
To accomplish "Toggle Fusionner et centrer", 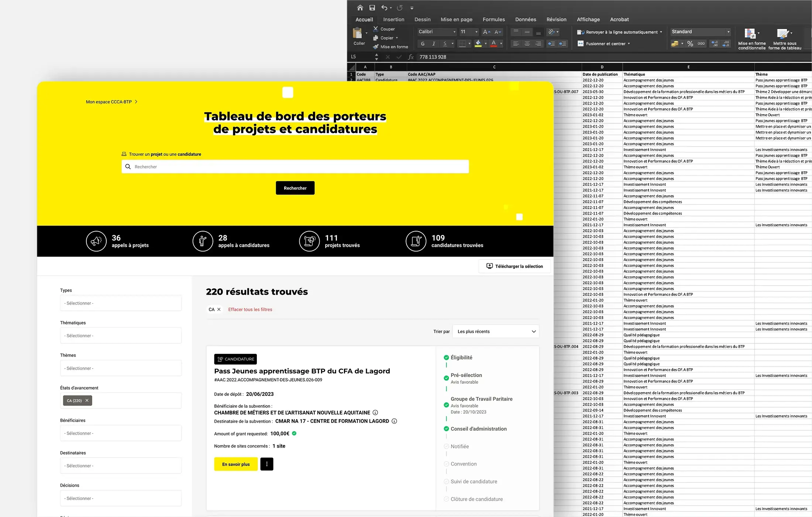I will 603,44.
